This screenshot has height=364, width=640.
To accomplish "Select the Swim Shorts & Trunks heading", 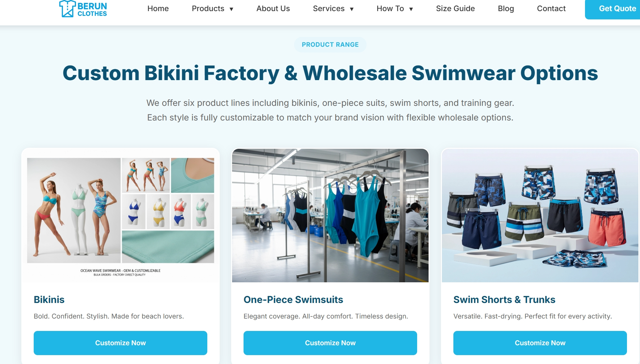I will [504, 299].
